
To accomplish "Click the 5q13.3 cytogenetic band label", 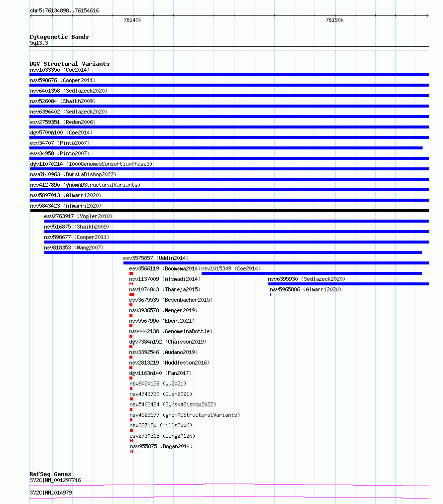I will 39,43.
